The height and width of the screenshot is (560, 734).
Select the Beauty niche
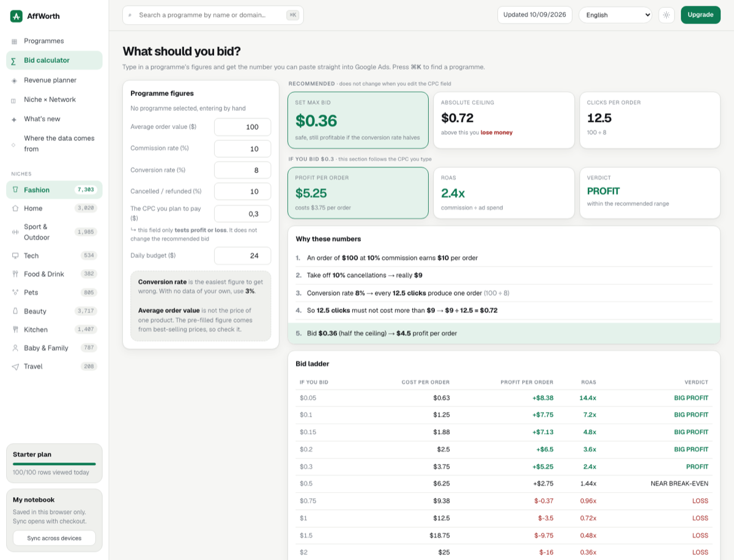54,311
